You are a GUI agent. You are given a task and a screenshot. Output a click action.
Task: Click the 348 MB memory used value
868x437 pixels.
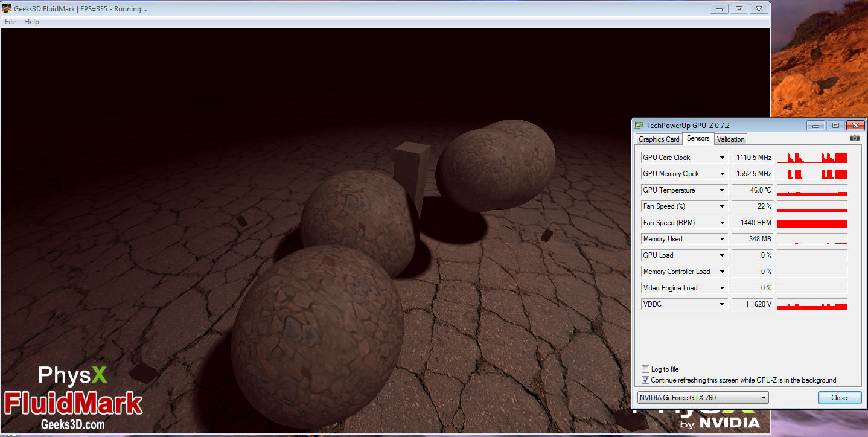click(x=752, y=239)
